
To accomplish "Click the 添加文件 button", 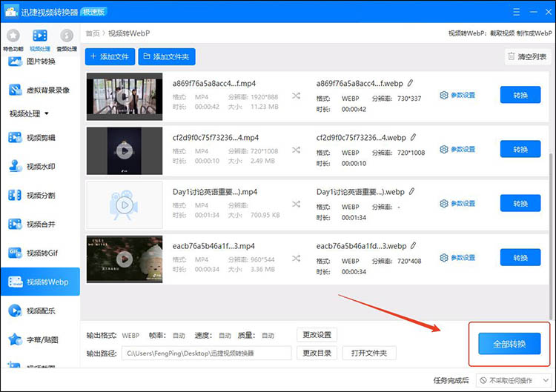I will click(110, 57).
